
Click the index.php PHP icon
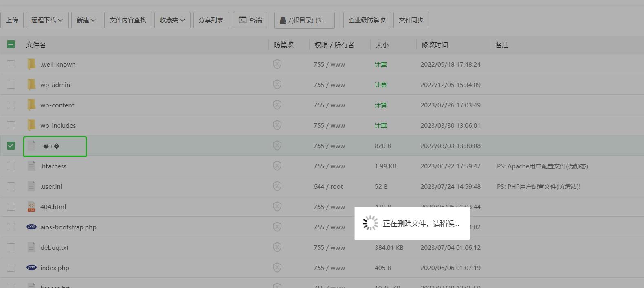[x=31, y=268]
